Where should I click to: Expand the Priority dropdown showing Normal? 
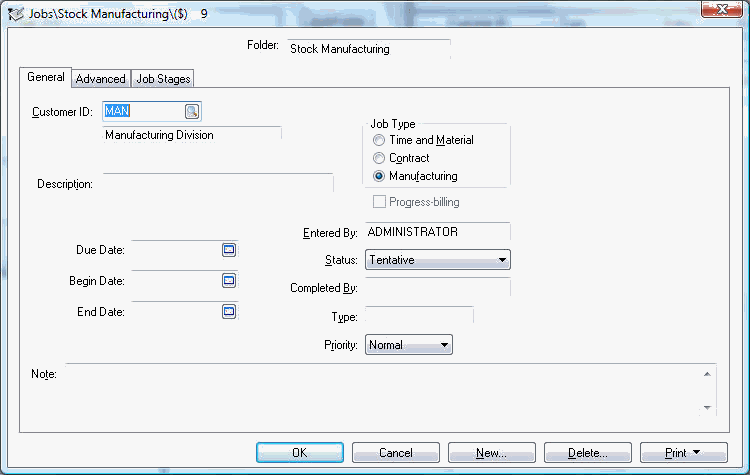pos(408,345)
